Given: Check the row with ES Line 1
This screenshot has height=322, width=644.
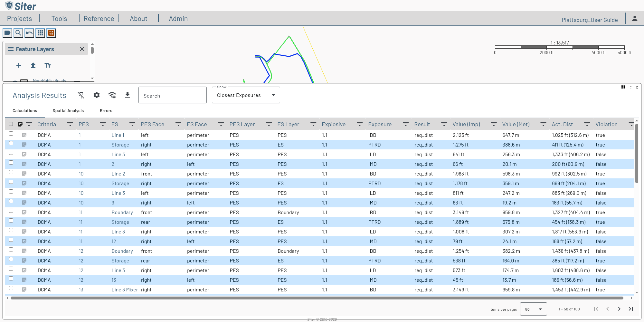Looking at the screenshot, I should (11, 134).
